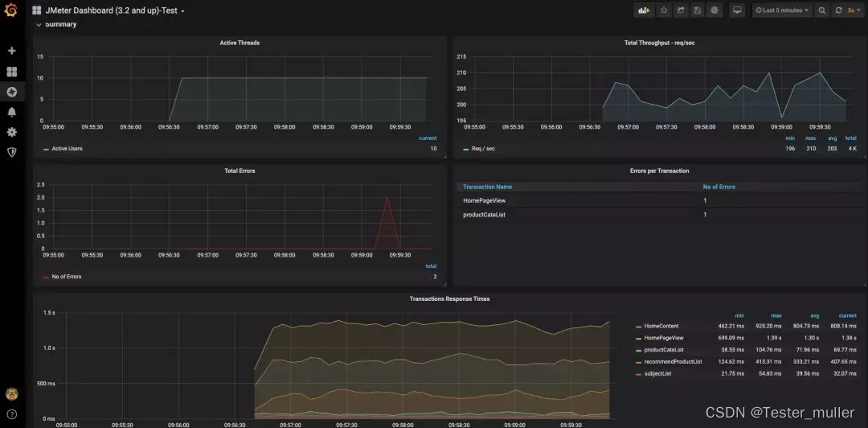Open the 5s refresh interval dropdown
This screenshot has width=868, height=428.
(854, 10)
